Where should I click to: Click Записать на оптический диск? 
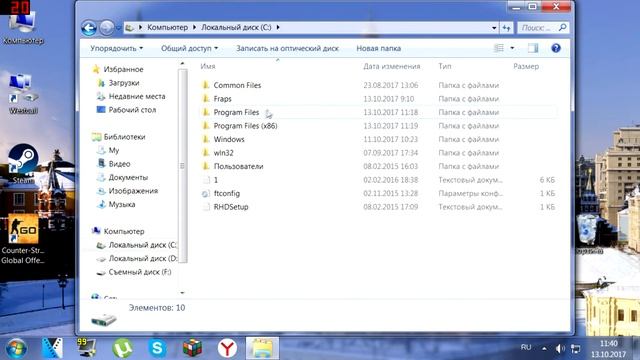point(287,48)
